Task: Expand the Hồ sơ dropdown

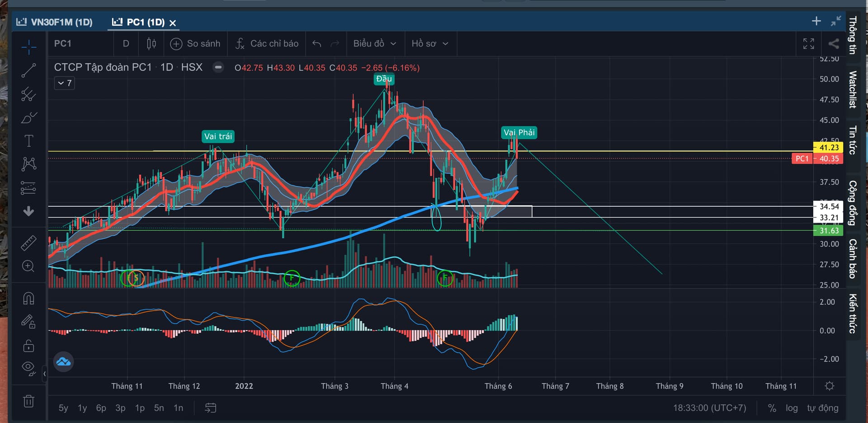Action: [429, 43]
